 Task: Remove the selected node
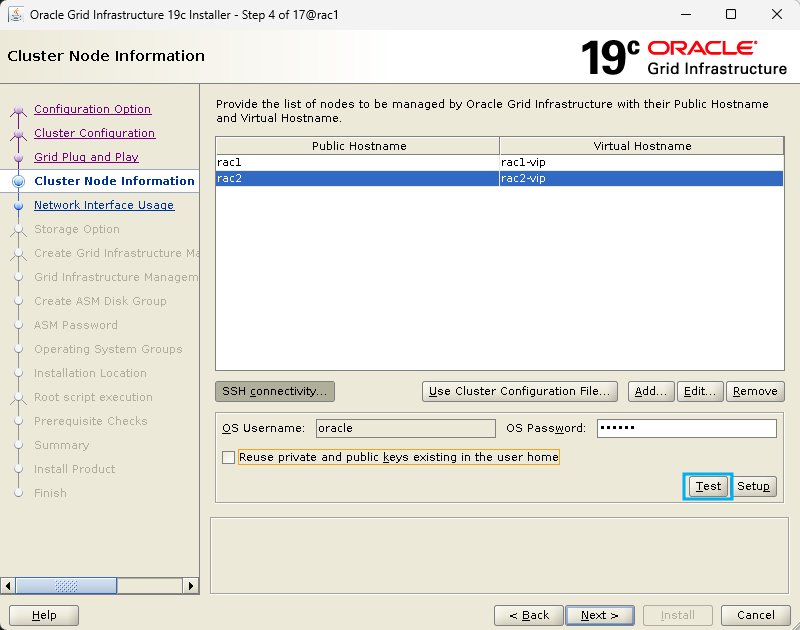[x=755, y=391]
